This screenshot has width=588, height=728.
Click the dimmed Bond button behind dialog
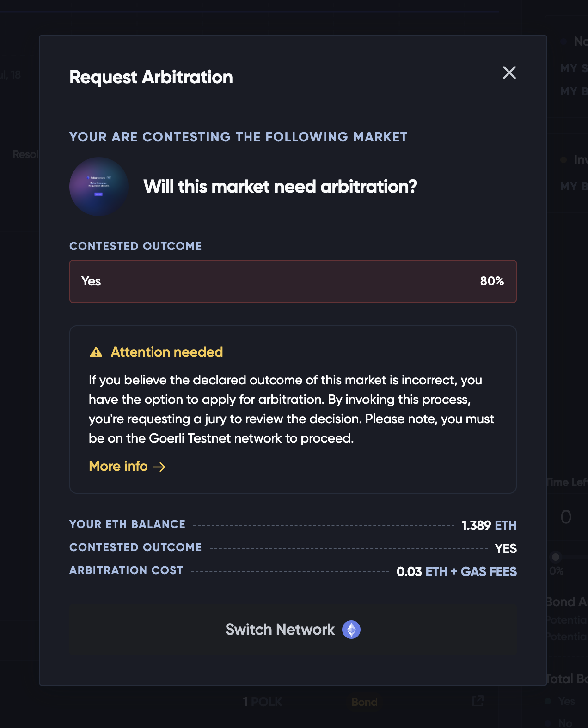(364, 702)
